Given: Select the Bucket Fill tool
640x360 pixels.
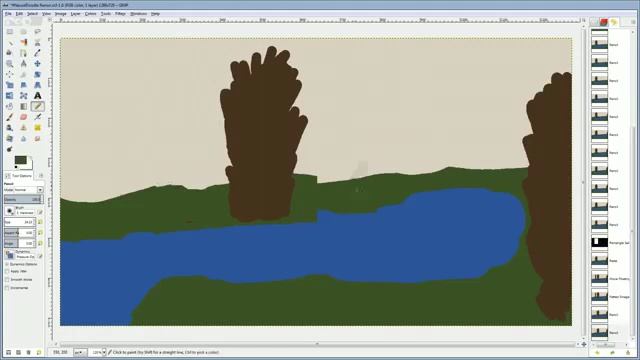Looking at the screenshot, I should click(x=9, y=107).
